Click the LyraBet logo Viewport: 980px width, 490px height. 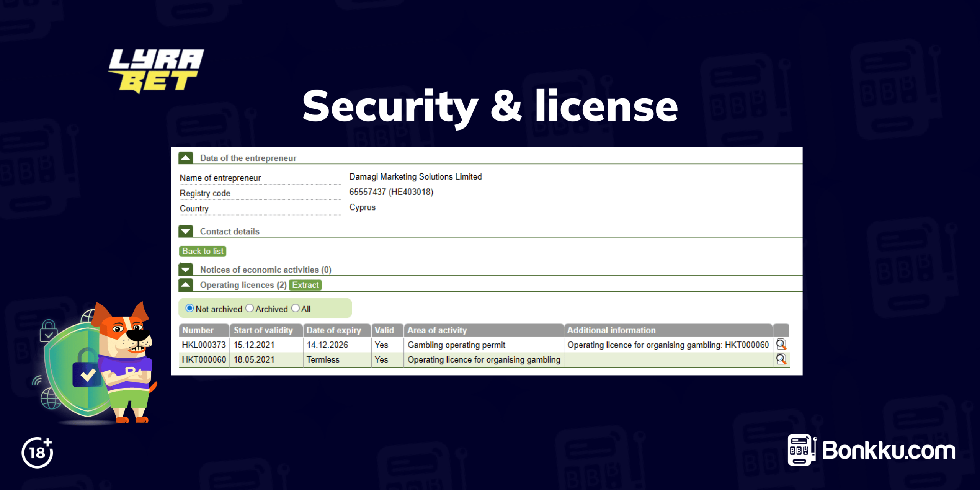(x=156, y=71)
